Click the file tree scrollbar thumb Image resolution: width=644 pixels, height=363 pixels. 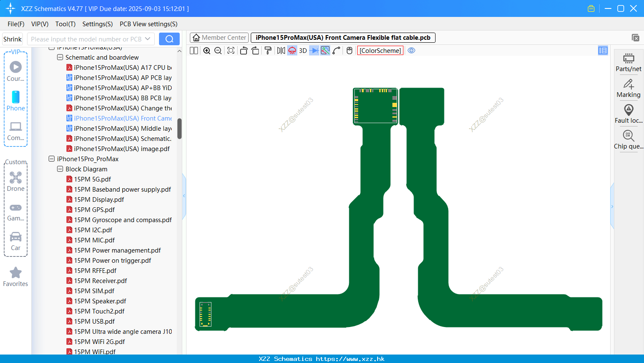click(x=179, y=129)
